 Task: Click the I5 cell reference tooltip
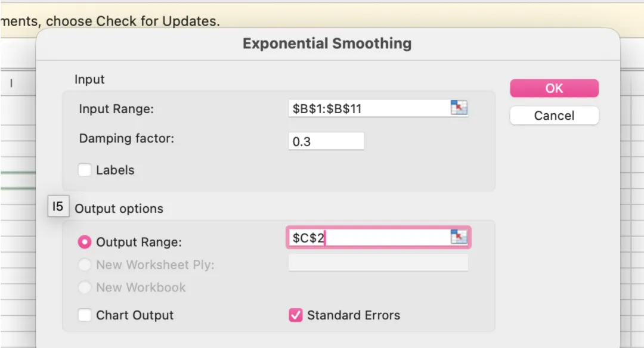(58, 207)
